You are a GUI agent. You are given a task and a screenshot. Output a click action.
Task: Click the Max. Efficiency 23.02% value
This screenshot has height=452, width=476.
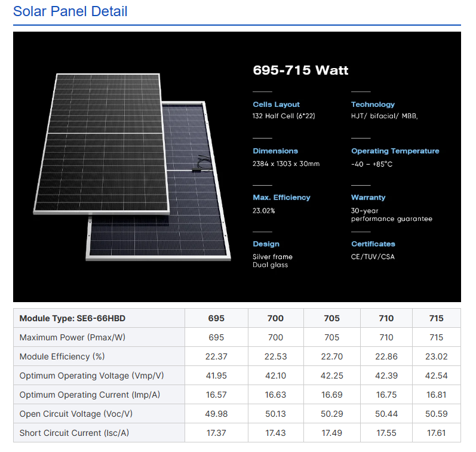tap(264, 211)
